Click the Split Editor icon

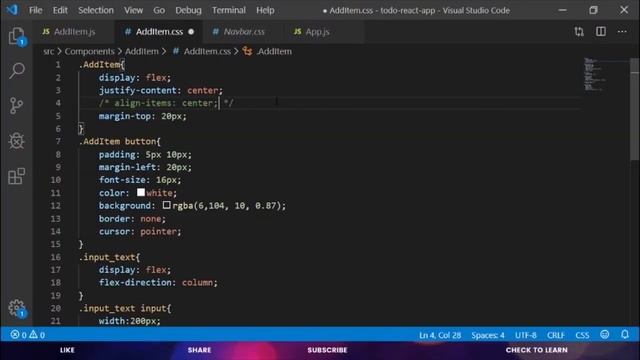(601, 31)
